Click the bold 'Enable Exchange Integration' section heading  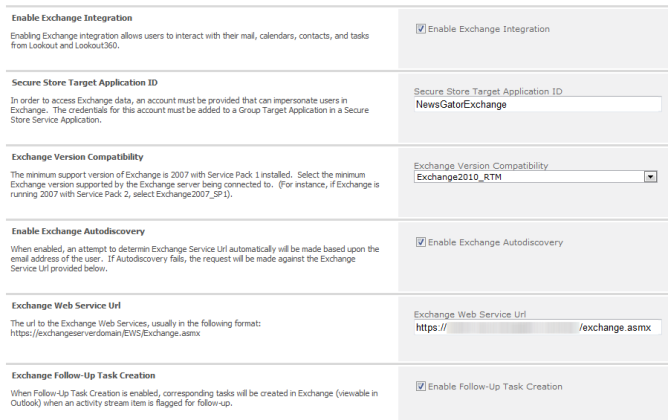coord(71,18)
